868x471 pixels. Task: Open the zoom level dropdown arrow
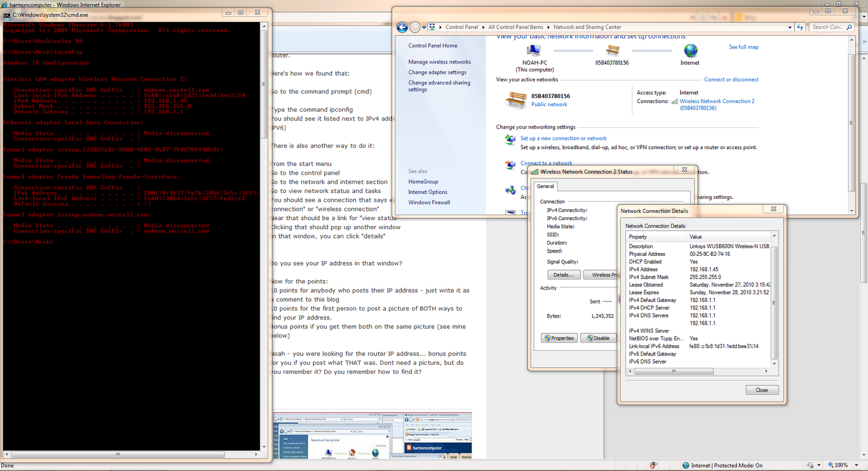pos(856,465)
